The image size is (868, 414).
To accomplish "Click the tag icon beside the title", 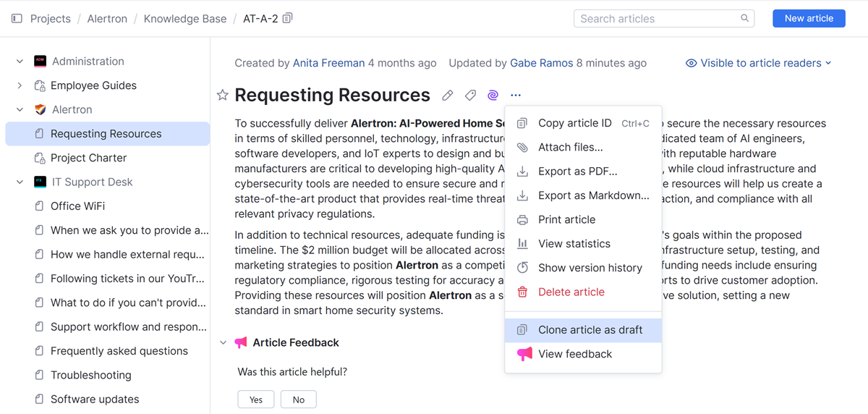I will click(x=470, y=95).
